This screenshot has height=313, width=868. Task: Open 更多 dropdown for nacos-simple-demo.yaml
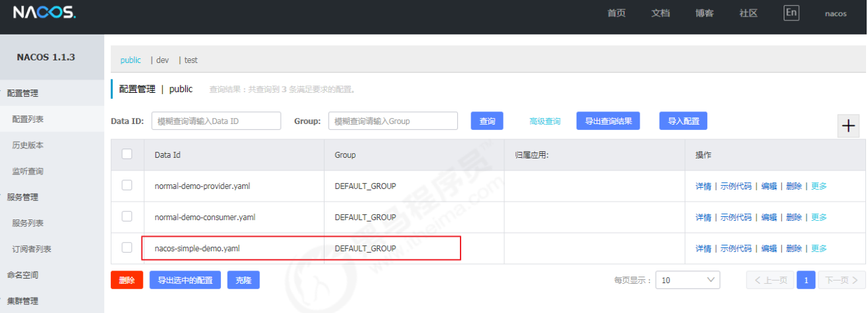[x=819, y=249]
